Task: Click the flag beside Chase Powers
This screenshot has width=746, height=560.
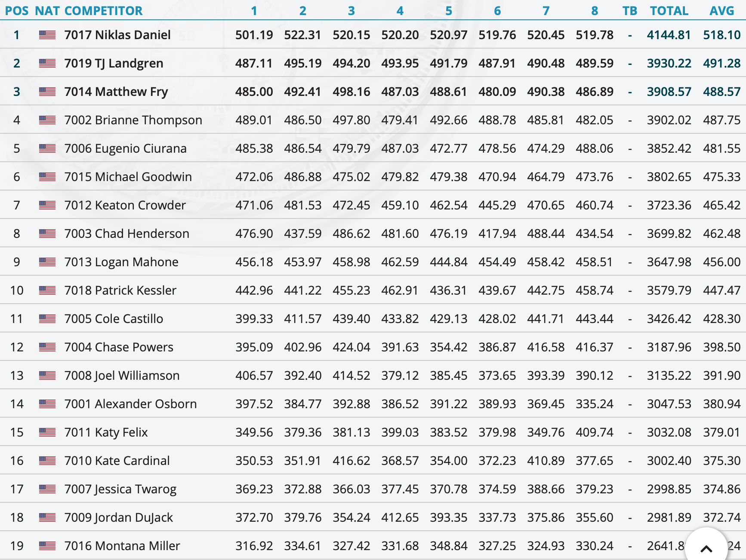Action: pos(47,347)
